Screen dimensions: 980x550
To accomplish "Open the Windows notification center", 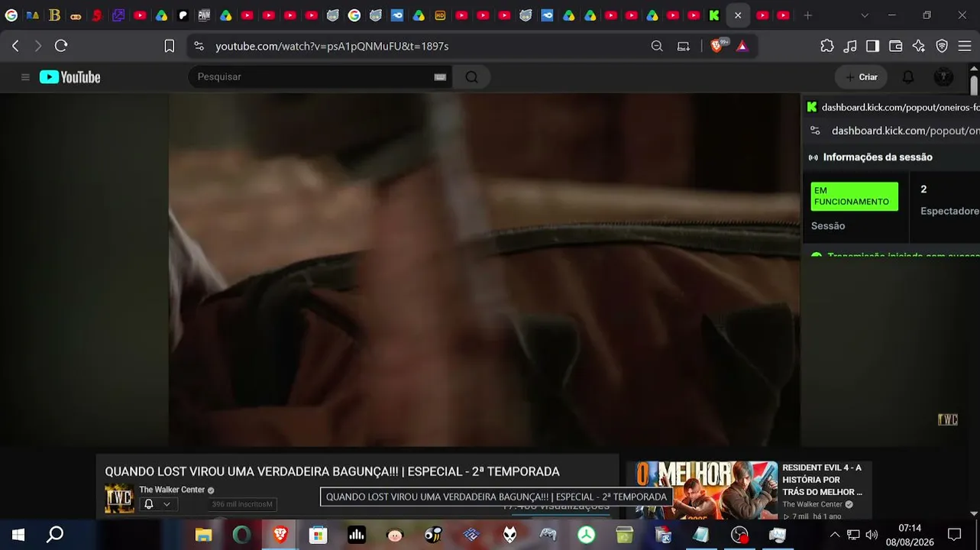I will pos(954,535).
